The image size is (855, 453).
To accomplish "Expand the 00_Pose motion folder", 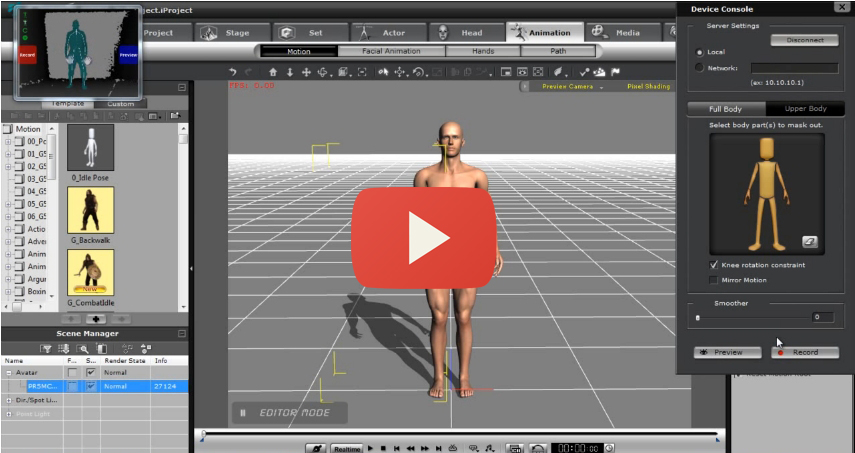I will click(8, 142).
